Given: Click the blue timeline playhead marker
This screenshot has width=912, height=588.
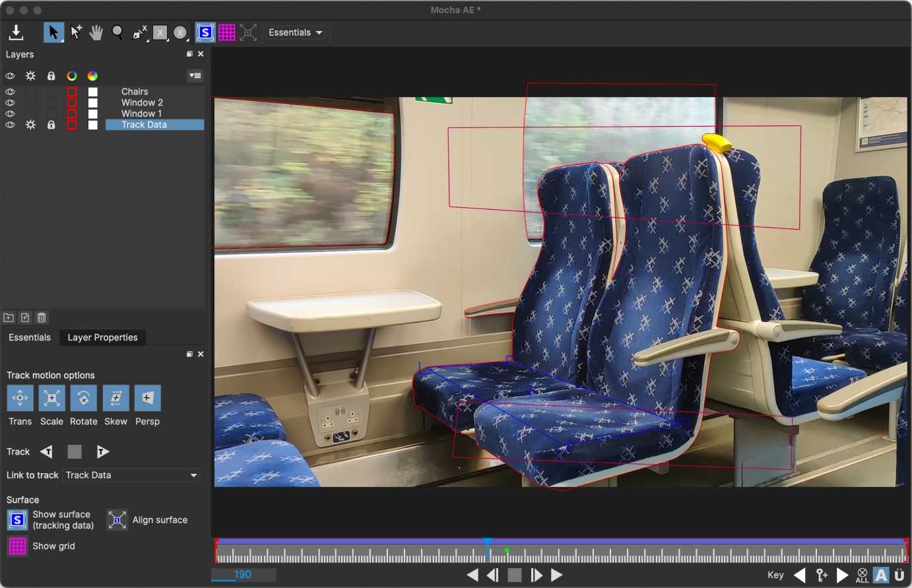Looking at the screenshot, I should (488, 543).
